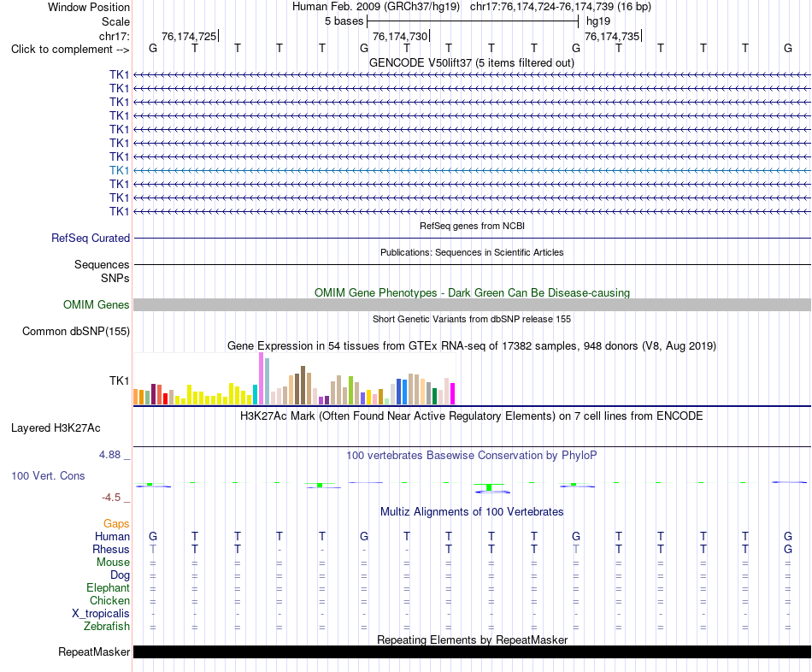This screenshot has width=812, height=672.
Task: Open 'Publications: Sequences in Scientific Articles' title
Action: [x=472, y=252]
